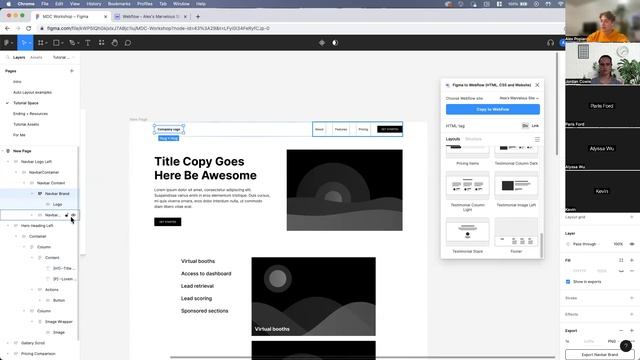Viewport: 640px width, 360px height.
Task: Click the lock icon on Navbar layer row
Action: 67,215
